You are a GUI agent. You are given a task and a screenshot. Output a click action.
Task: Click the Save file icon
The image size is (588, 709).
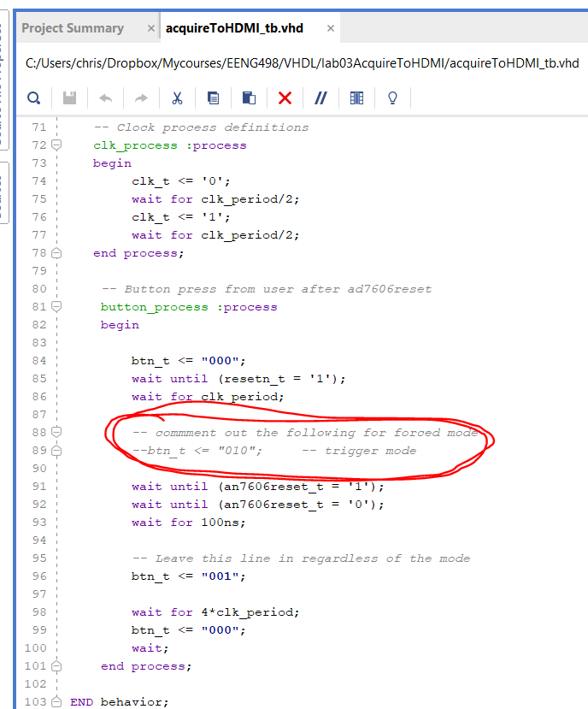point(69,97)
